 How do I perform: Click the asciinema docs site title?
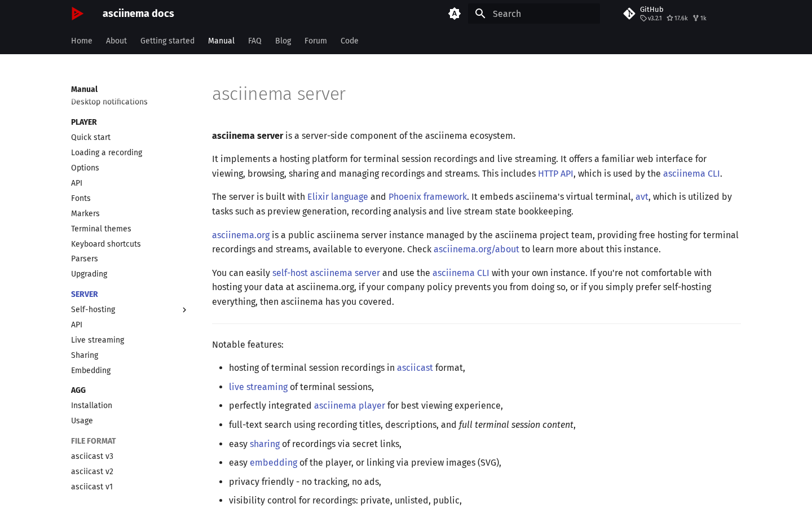[138, 14]
